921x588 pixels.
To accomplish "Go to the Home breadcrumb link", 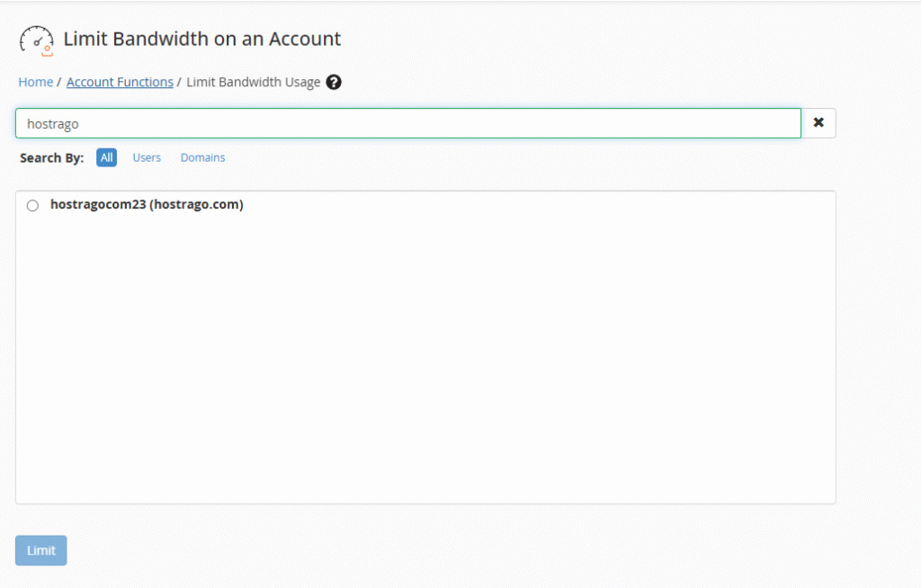I will tap(36, 82).
